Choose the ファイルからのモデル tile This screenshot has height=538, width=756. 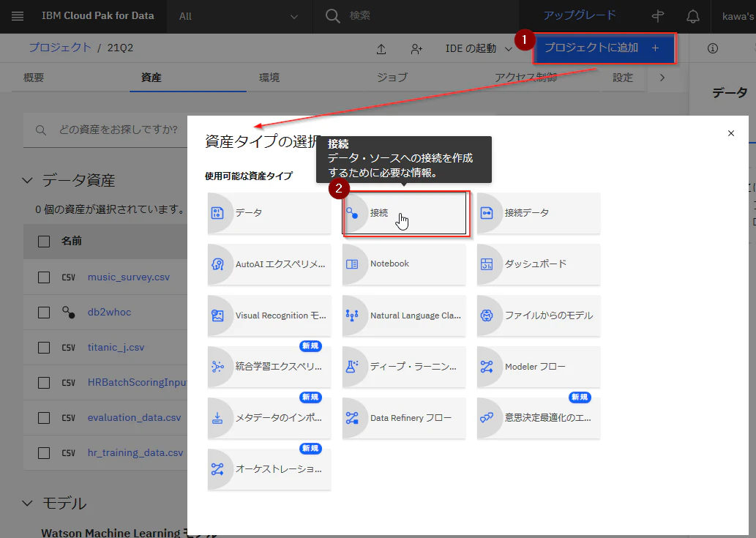pos(539,315)
